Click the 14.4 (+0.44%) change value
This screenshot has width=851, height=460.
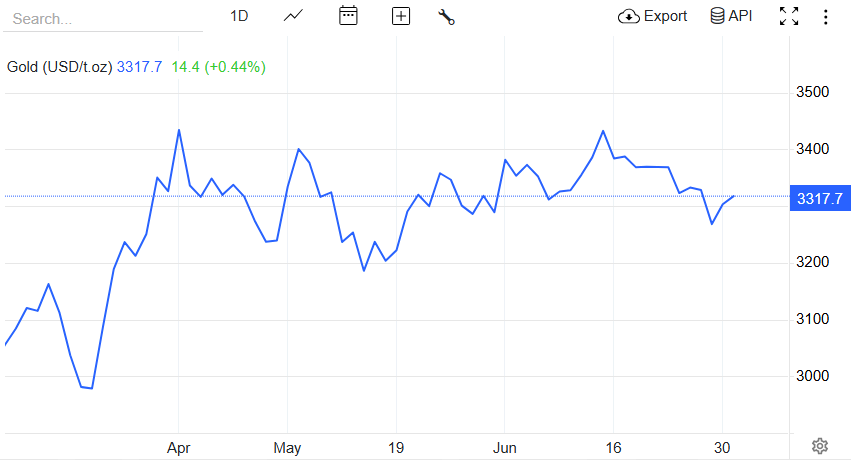pyautogui.click(x=218, y=67)
